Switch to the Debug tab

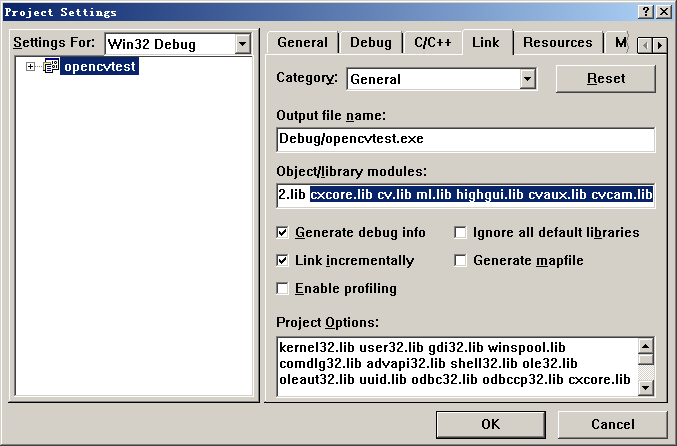370,43
